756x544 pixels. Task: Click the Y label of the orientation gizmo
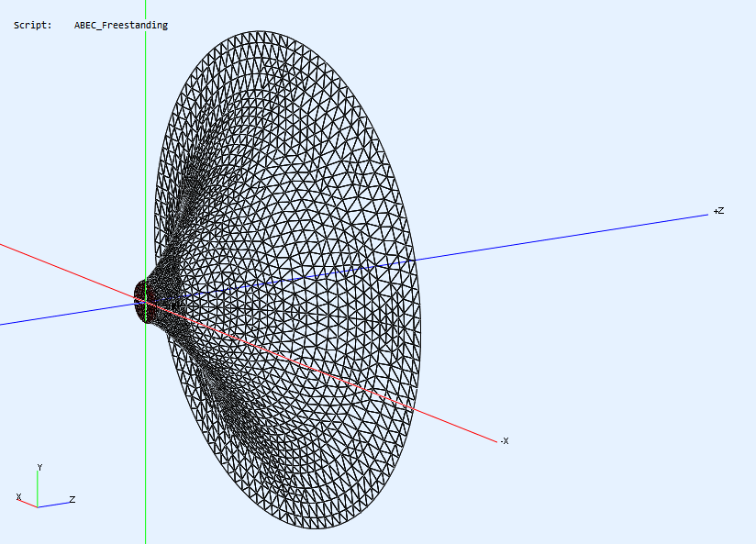click(x=40, y=467)
